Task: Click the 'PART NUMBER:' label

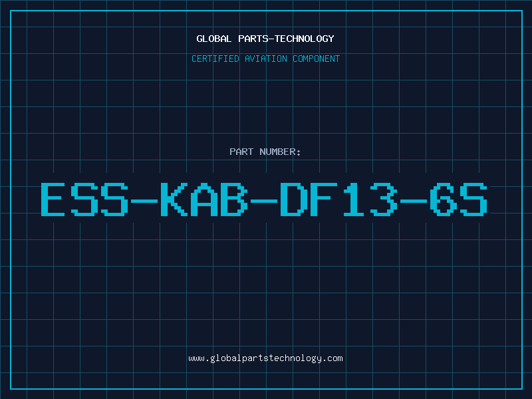Action: [265, 152]
